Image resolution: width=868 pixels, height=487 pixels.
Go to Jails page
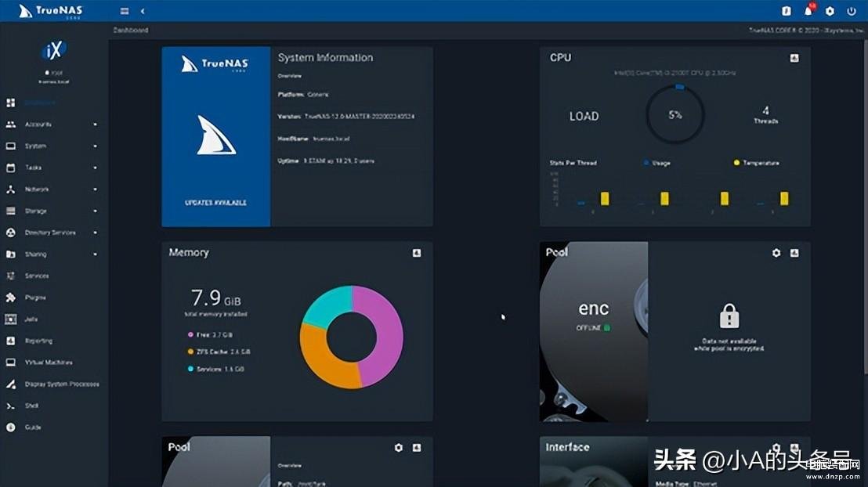click(x=31, y=319)
